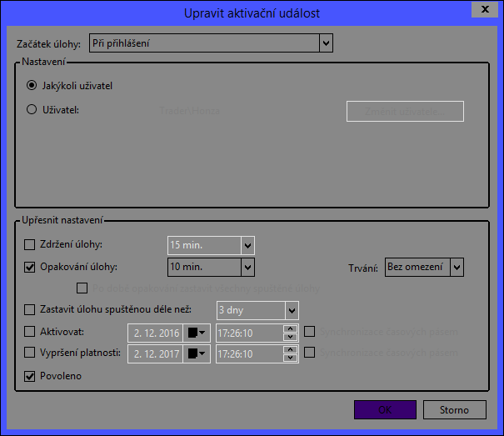Toggle 'Po době opakování zastavit všechny spuštěné úlohy'
504x436 pixels.
coord(82,288)
